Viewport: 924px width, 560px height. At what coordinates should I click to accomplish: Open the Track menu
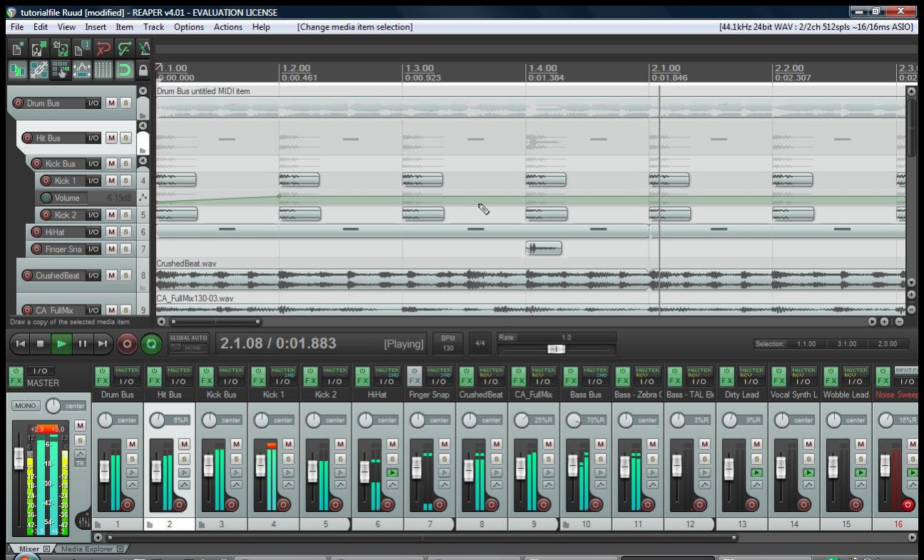pos(153,27)
